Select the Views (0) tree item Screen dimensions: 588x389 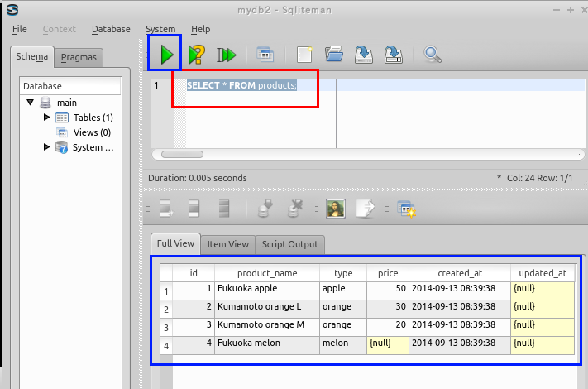92,132
